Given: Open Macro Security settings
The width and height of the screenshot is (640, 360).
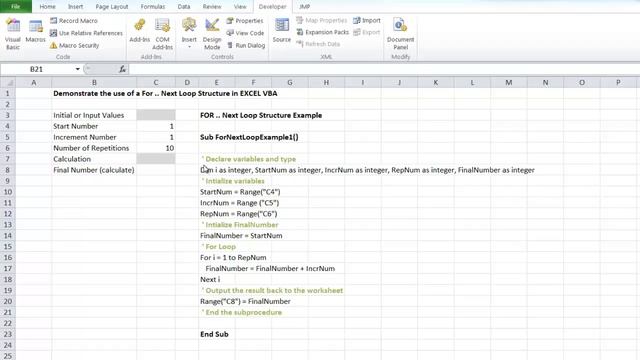Looking at the screenshot, I should click(x=74, y=45).
